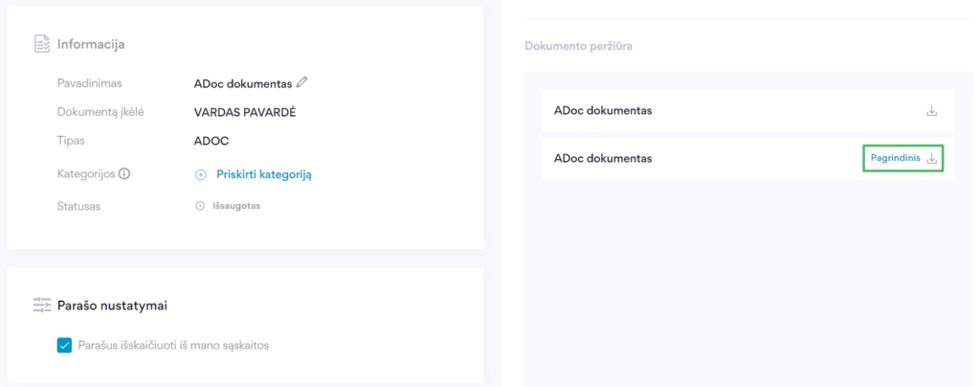Click the ADoc dokumentas title value in Informacija
The image size is (980, 387).
tap(243, 83)
